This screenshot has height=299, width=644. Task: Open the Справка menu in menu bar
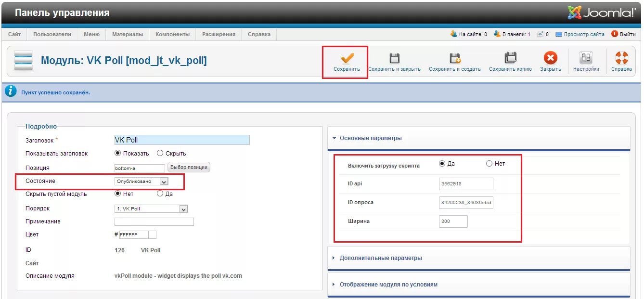tap(259, 34)
